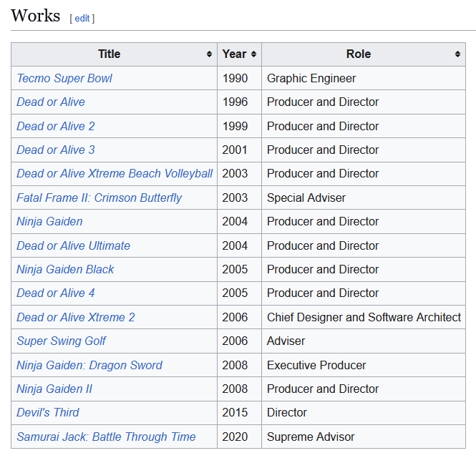The width and height of the screenshot is (476, 458).
Task: Select the Supreme Advisor role text
Action: coord(311,437)
